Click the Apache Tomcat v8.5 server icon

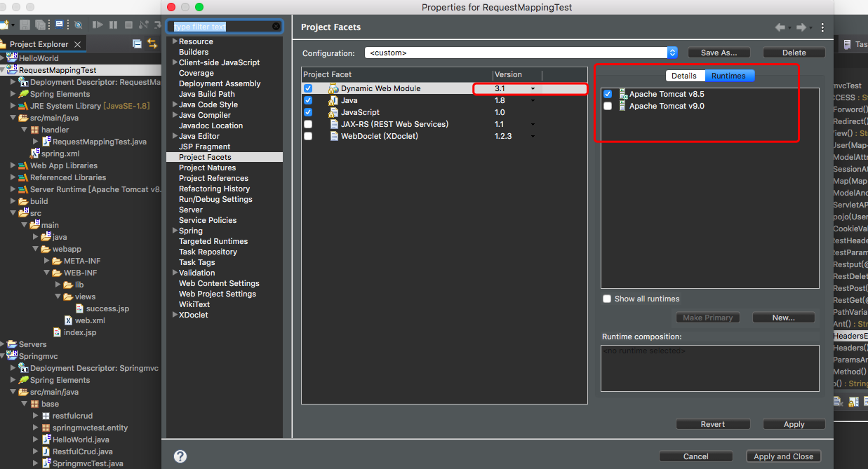(x=623, y=94)
